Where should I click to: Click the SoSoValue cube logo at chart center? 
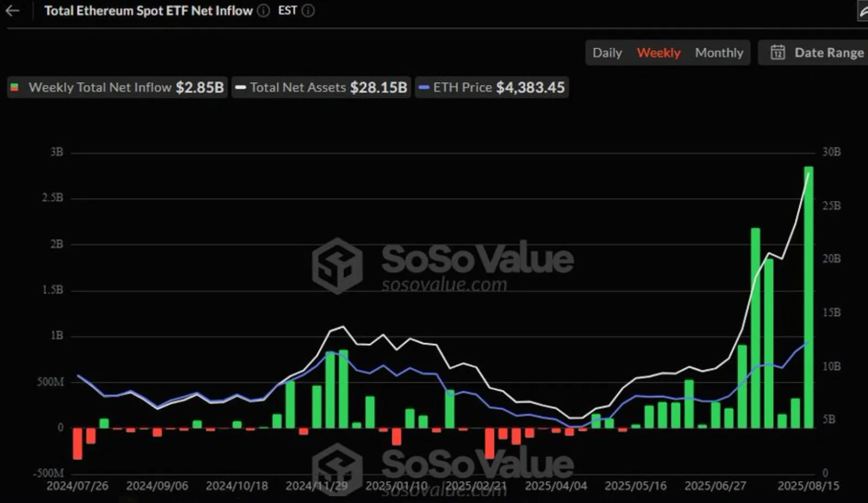[x=337, y=266]
